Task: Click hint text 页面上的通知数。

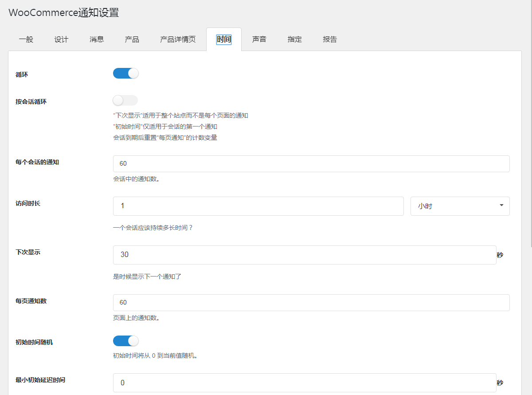Action: [137, 318]
